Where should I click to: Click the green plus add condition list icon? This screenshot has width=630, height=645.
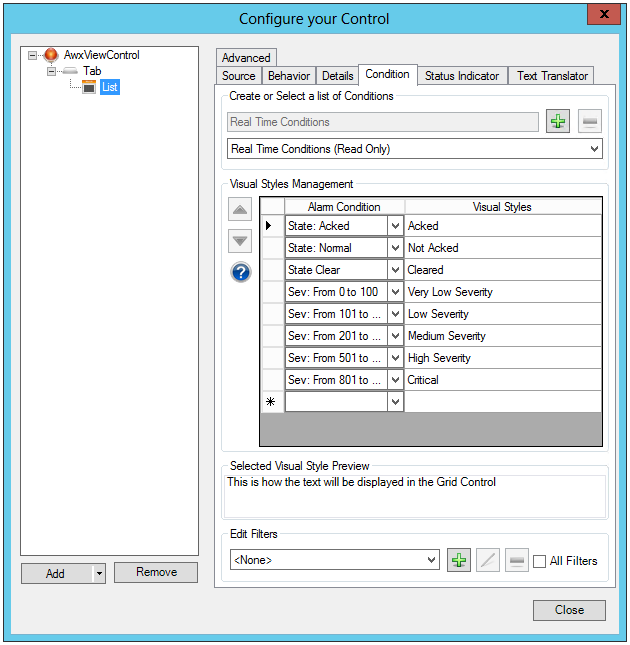tap(558, 122)
